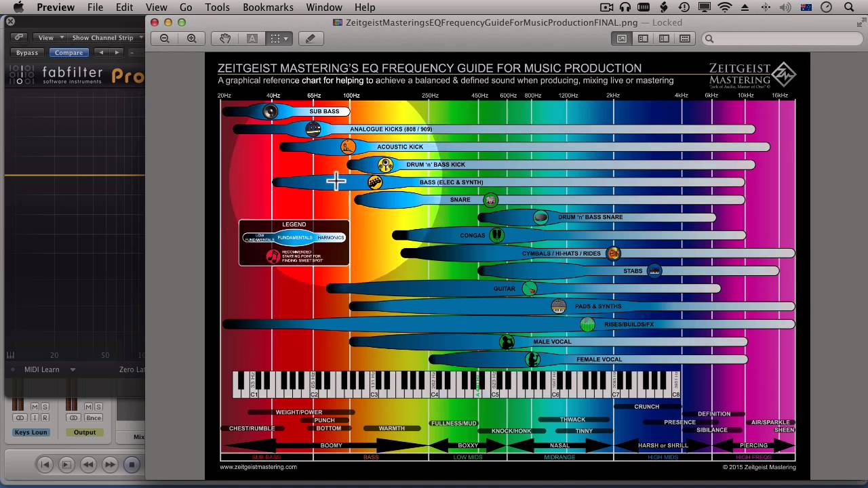
Task: Click the Rewind transport button
Action: coord(87,464)
